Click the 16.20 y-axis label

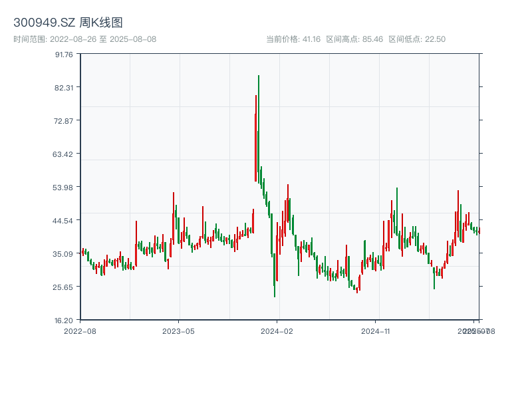point(64,321)
